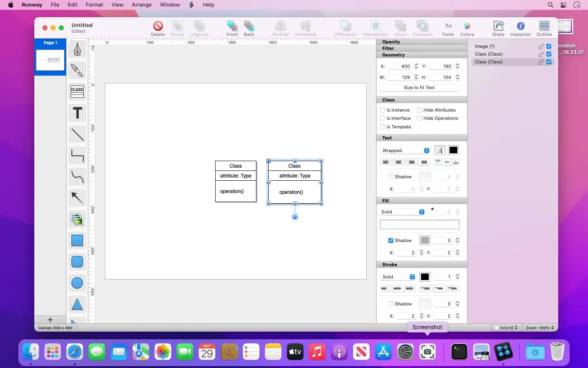Viewport: 588px width, 368px height.
Task: Click the Size to fit Text button
Action: [x=419, y=88]
